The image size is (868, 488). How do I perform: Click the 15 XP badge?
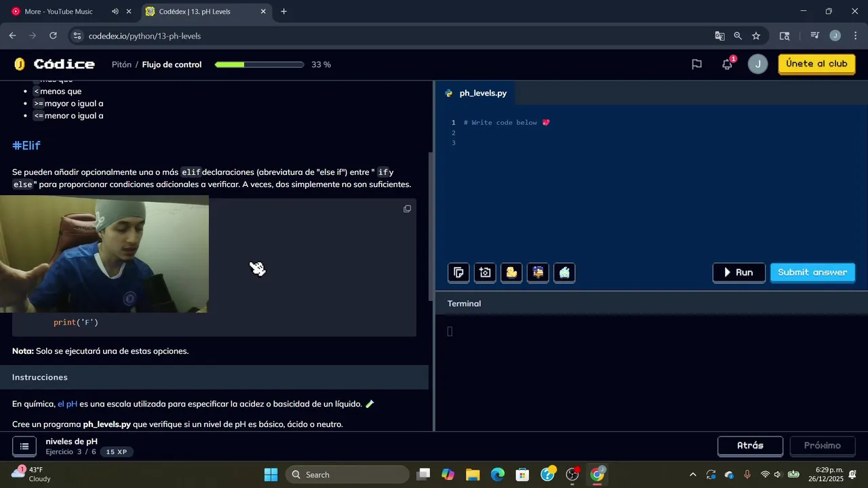click(x=117, y=452)
